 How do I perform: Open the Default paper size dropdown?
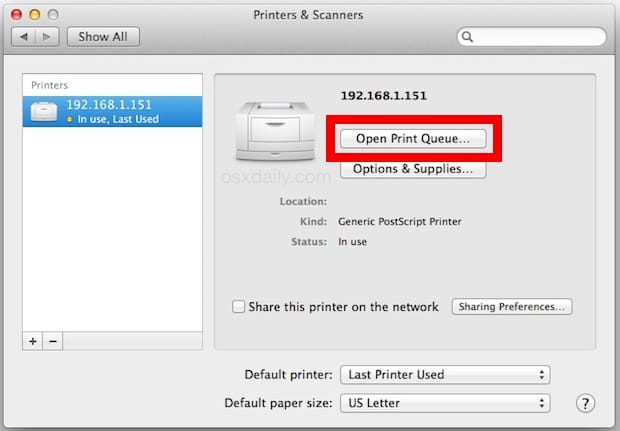click(445, 403)
